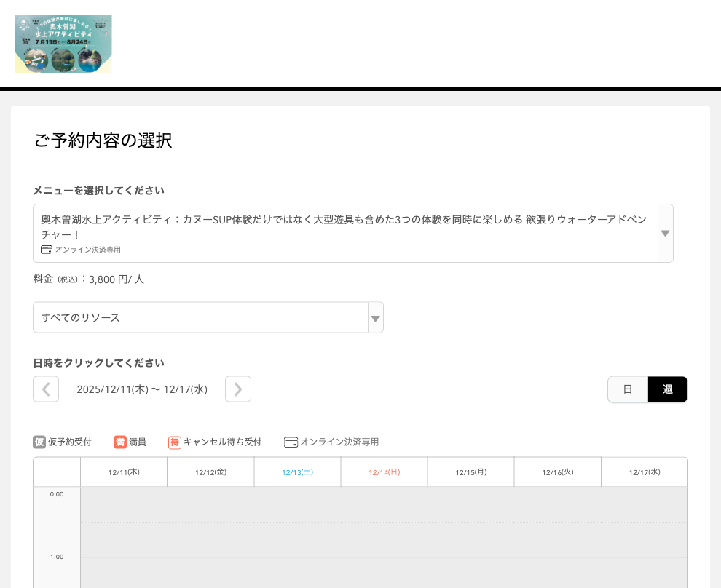Image resolution: width=721 pixels, height=588 pixels.
Task: Open the menu selector via its dropdown arrow icon
Action: tap(665, 233)
